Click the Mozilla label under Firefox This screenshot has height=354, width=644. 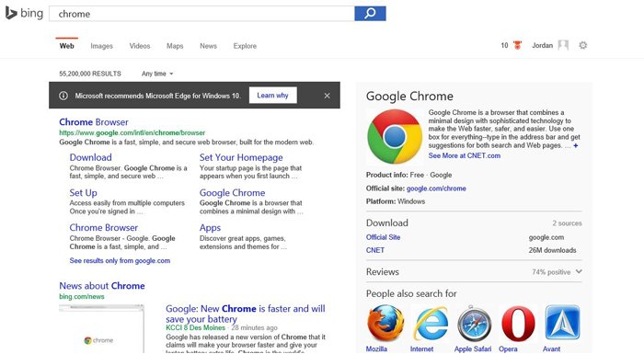click(x=376, y=348)
